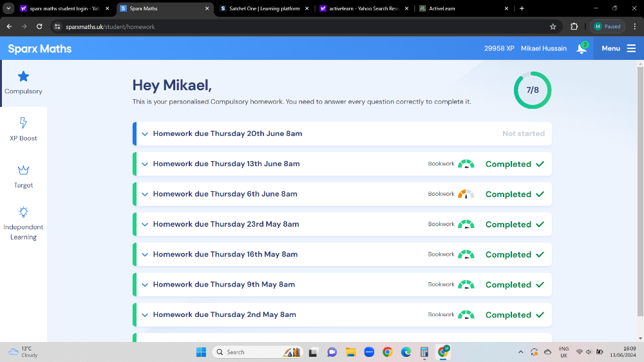Click the Sparx Maths logo link
This screenshot has height=362, width=644.
point(40,49)
